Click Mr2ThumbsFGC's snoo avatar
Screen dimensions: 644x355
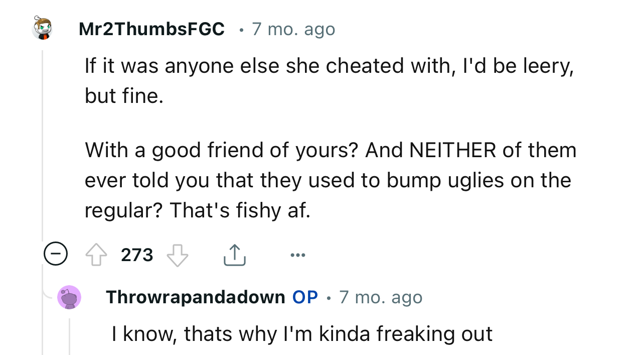pos(43,29)
